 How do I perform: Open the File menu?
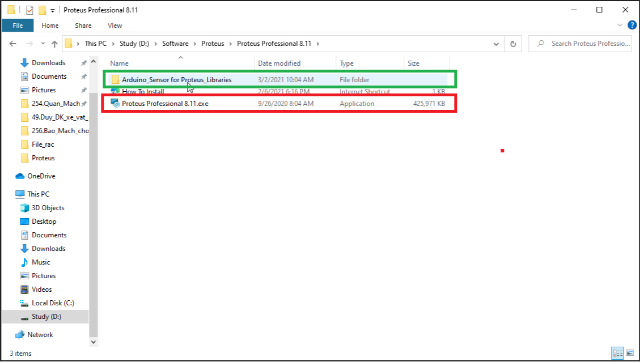click(x=18, y=25)
